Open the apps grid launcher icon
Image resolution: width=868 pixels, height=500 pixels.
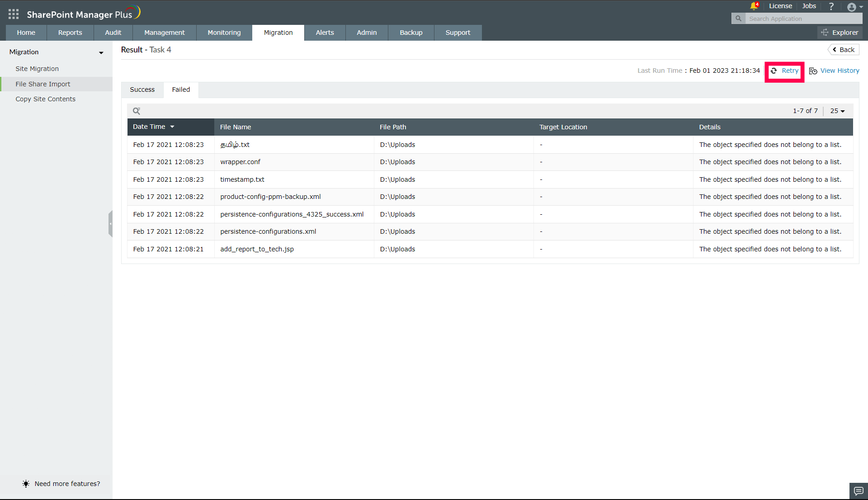pos(14,14)
